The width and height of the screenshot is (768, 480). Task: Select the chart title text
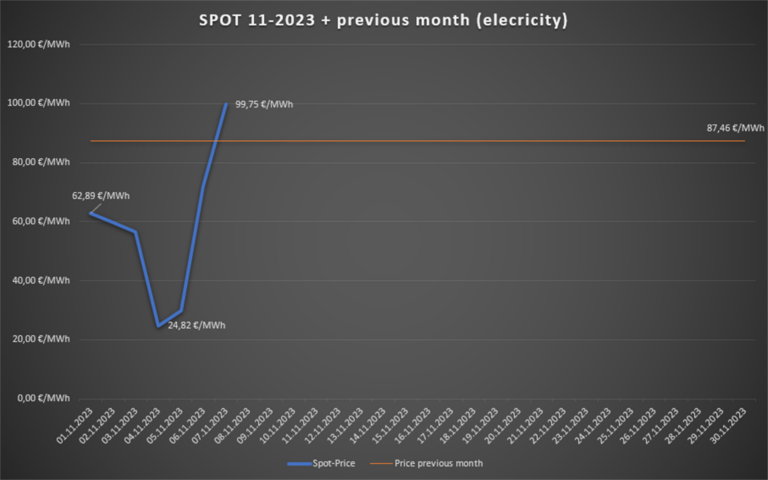(383, 20)
